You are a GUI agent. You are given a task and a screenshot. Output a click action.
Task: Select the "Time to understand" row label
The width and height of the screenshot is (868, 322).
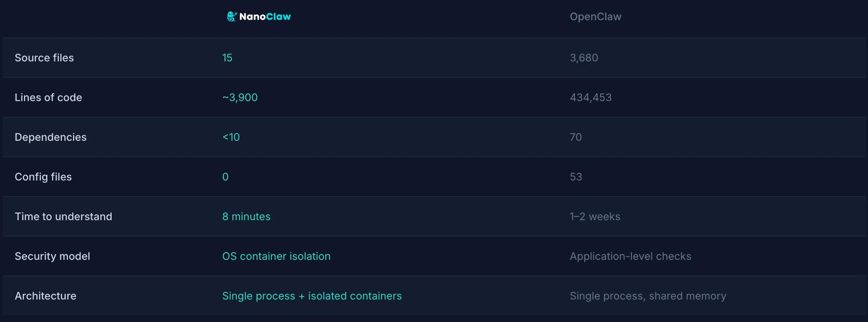(63, 216)
